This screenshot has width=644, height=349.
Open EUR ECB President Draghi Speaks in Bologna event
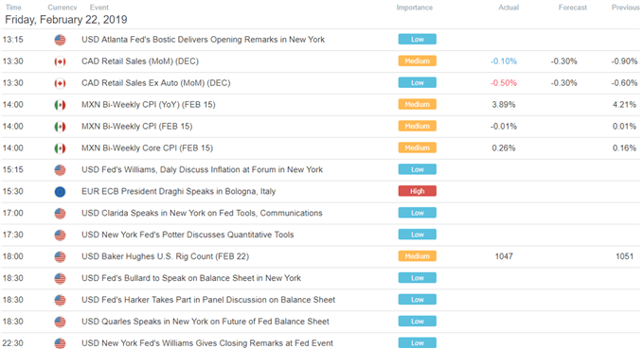tap(179, 191)
